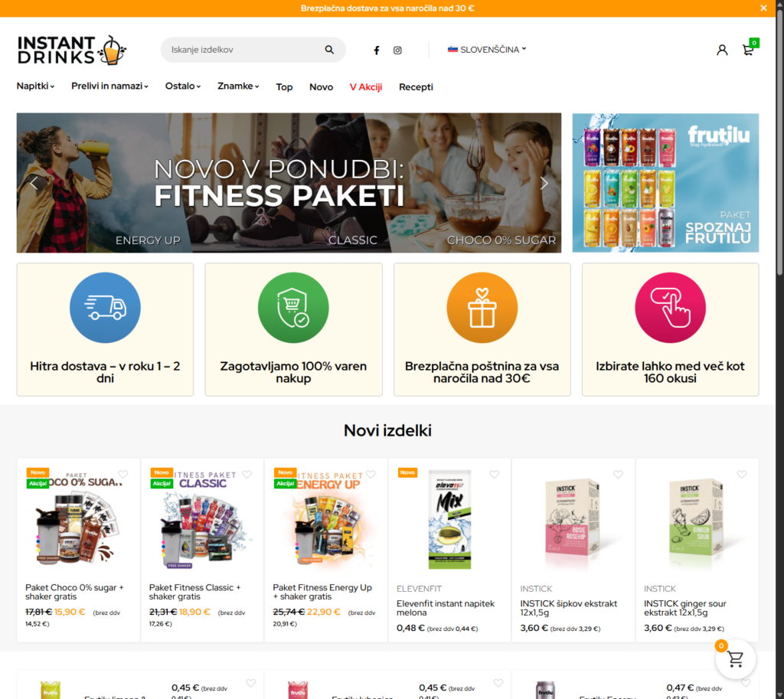Open the user account icon

[x=722, y=50]
